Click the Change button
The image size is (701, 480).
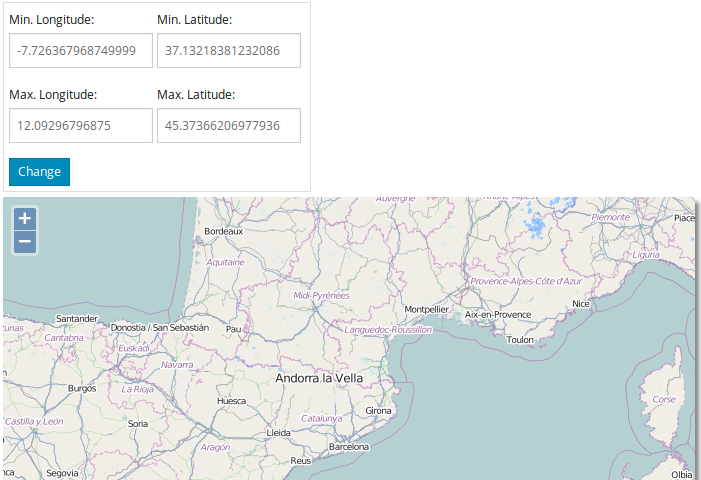coord(39,172)
